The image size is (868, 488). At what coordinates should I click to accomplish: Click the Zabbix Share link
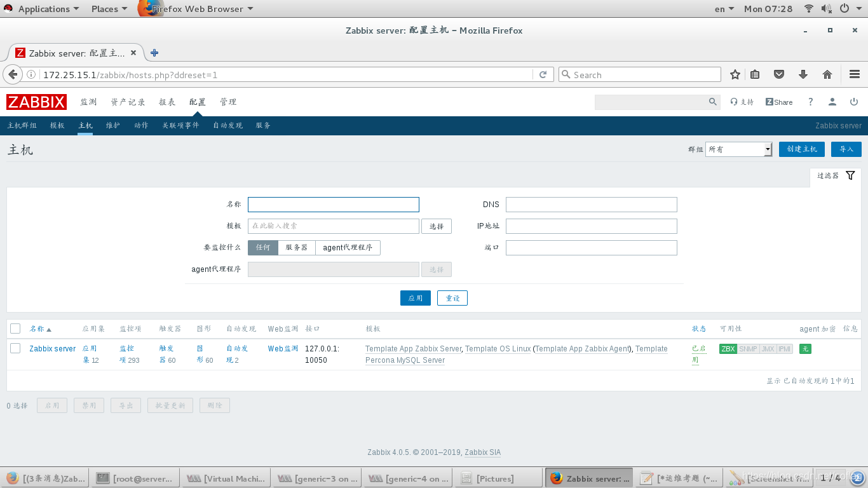tap(779, 102)
